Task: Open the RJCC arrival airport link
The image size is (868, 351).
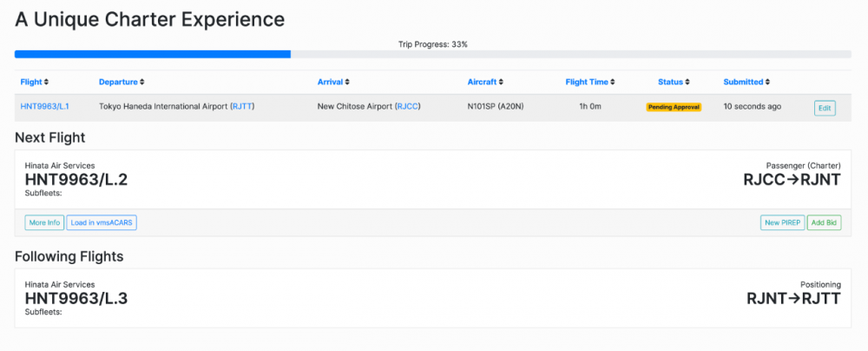Action: (x=407, y=107)
